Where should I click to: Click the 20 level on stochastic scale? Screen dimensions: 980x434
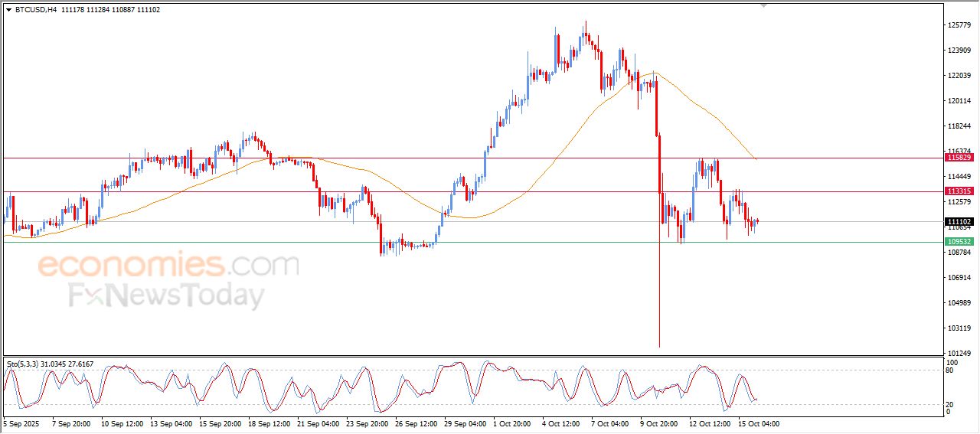point(950,404)
